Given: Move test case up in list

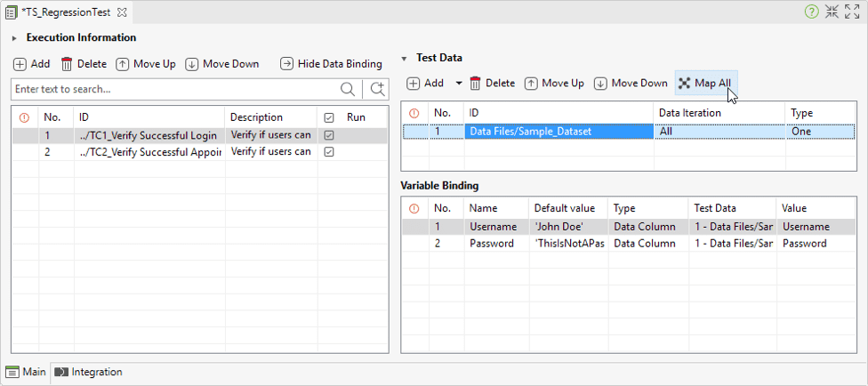Looking at the screenshot, I should click(146, 64).
